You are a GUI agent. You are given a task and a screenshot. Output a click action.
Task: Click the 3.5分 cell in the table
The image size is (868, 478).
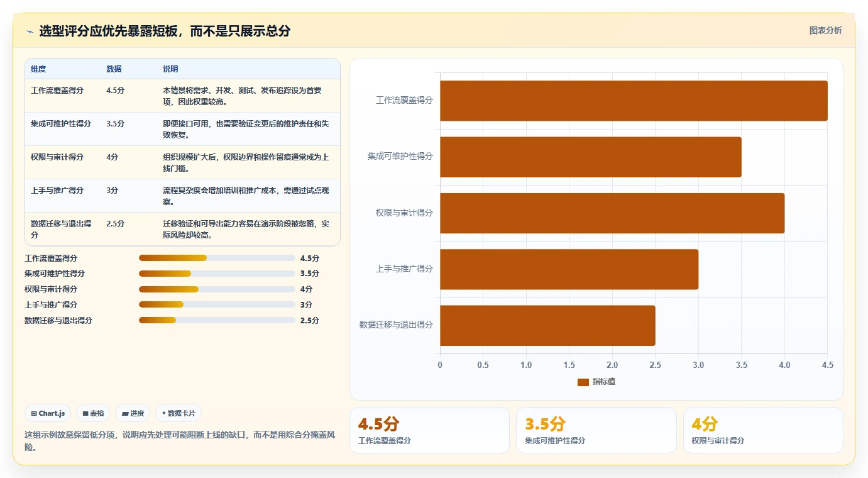pos(116,124)
